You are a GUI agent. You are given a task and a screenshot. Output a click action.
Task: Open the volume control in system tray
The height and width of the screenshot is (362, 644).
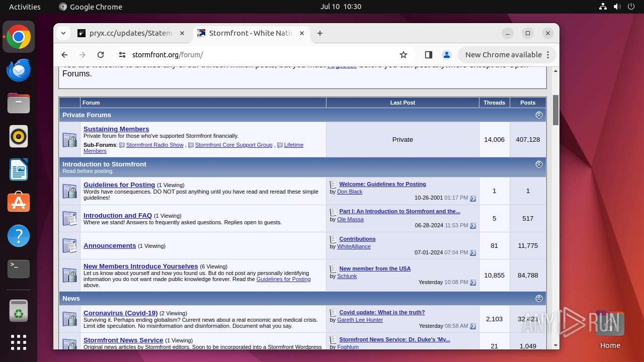click(617, 7)
